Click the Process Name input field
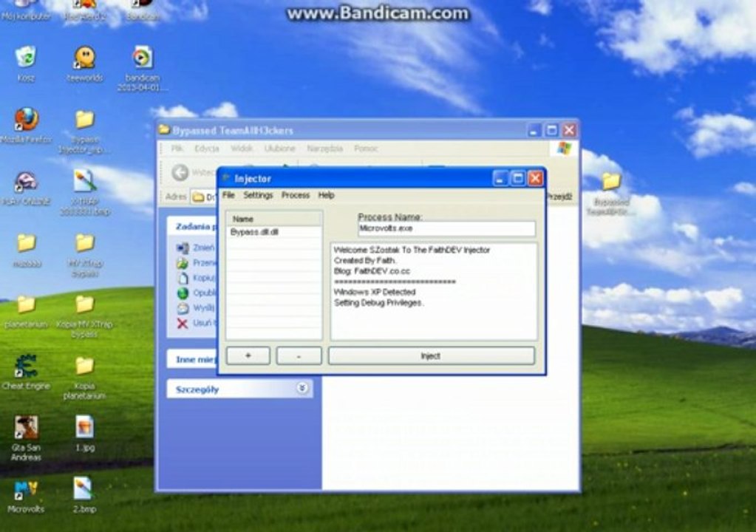Screen dimensions: 756x532 pyautogui.click(x=446, y=228)
